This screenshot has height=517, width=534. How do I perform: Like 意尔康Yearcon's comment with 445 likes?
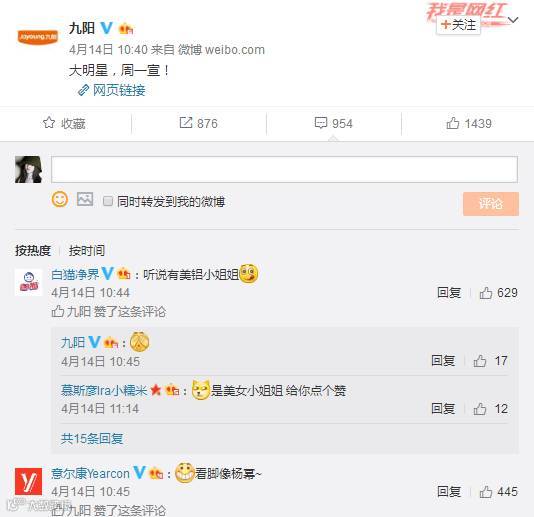coord(486,492)
